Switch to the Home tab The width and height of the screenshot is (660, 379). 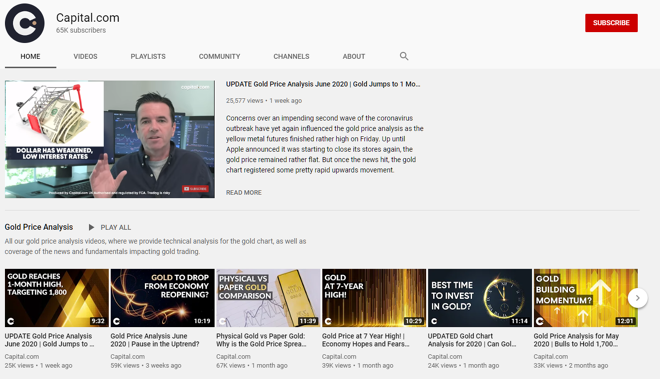(30, 56)
